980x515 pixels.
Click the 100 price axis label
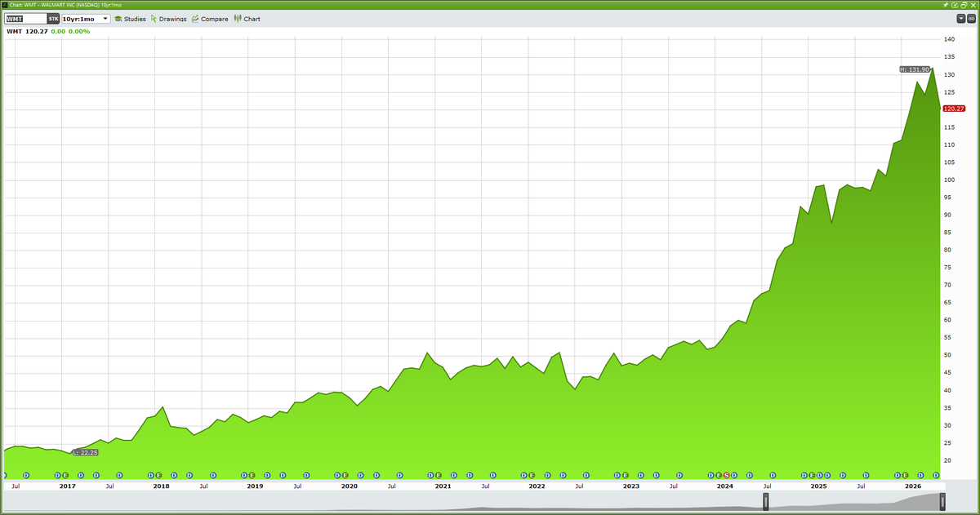coord(949,180)
